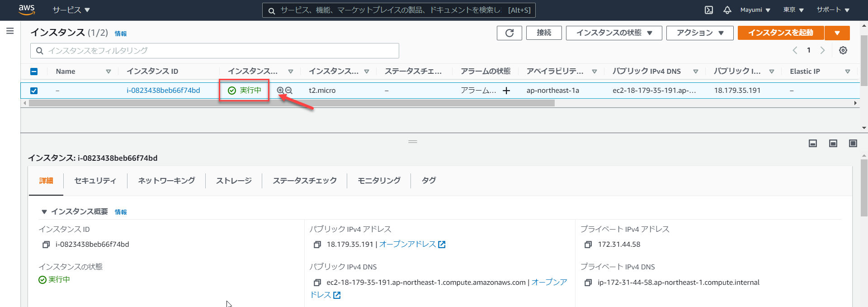Open the インスタンスの状態 dropdown
868x307 pixels.
pyautogui.click(x=614, y=33)
